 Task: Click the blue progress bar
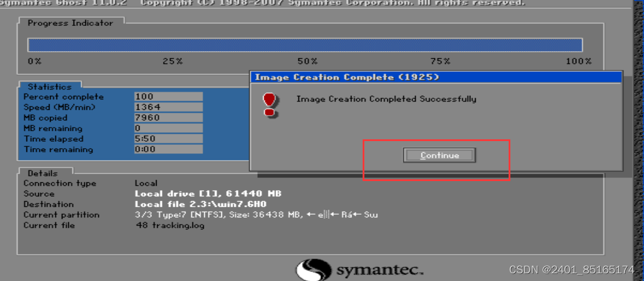click(305, 45)
